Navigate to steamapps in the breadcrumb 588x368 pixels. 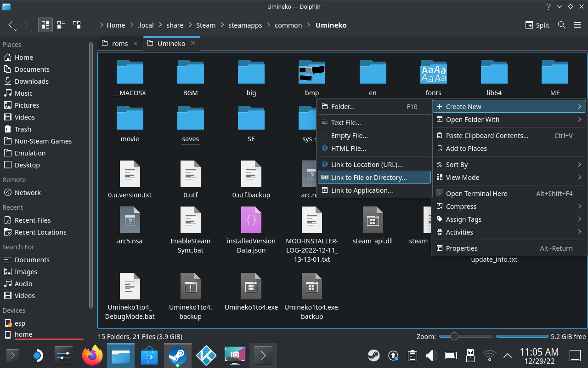[245, 25]
